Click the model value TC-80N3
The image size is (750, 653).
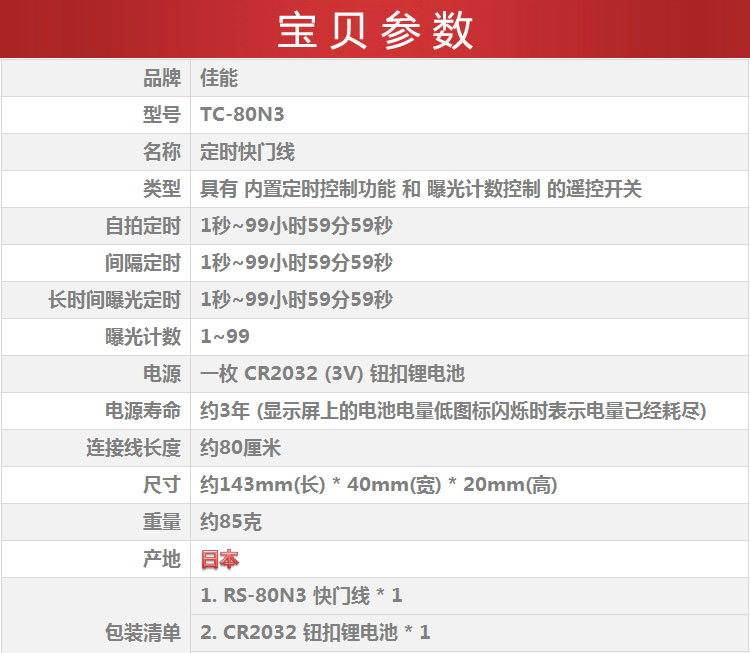(242, 115)
